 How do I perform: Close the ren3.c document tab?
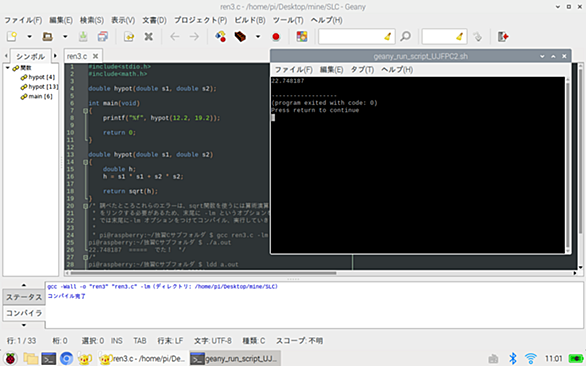(96, 56)
